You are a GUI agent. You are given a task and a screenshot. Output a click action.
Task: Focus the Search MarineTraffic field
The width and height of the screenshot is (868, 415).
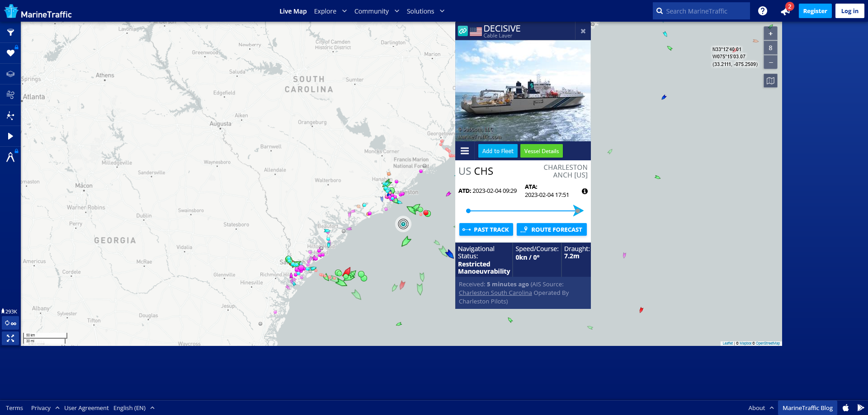click(701, 11)
